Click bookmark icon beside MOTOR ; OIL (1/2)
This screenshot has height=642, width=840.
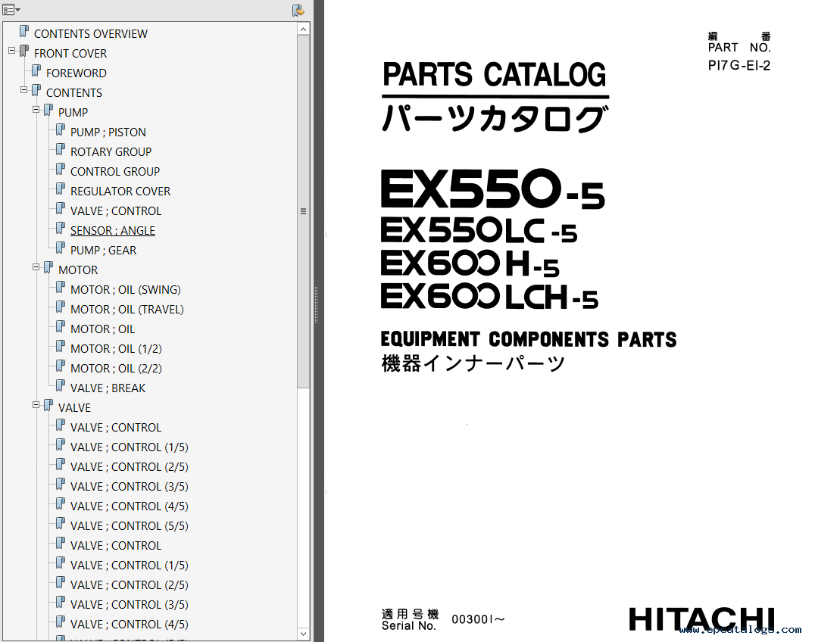point(61,347)
